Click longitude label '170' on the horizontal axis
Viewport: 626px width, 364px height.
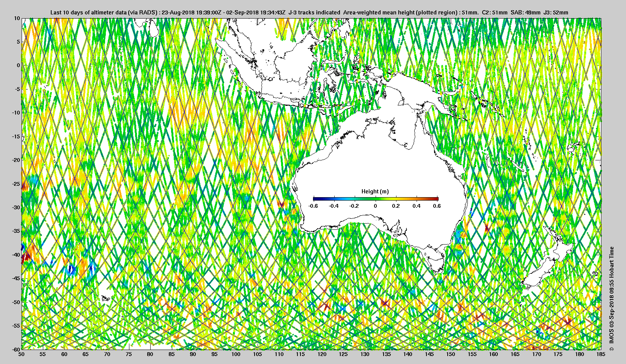click(536, 354)
